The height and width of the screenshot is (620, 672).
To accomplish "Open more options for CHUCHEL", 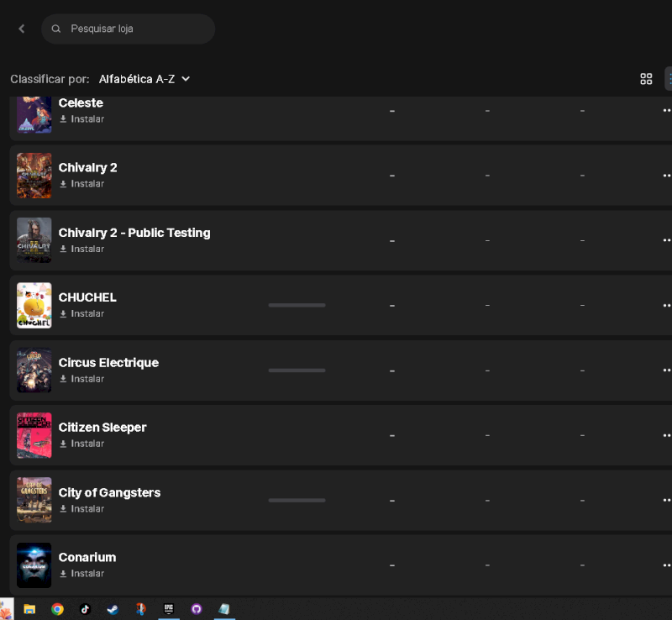I will click(666, 305).
